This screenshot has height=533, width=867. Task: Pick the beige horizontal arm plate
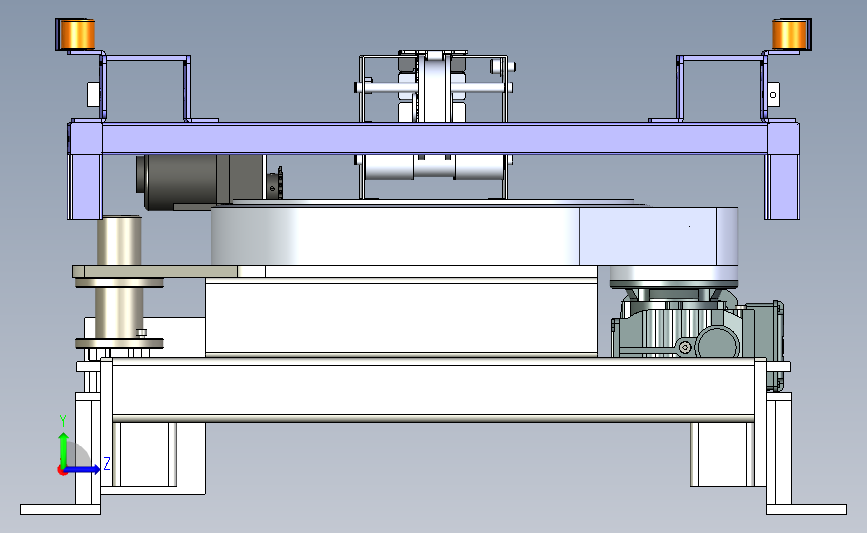tap(155, 271)
